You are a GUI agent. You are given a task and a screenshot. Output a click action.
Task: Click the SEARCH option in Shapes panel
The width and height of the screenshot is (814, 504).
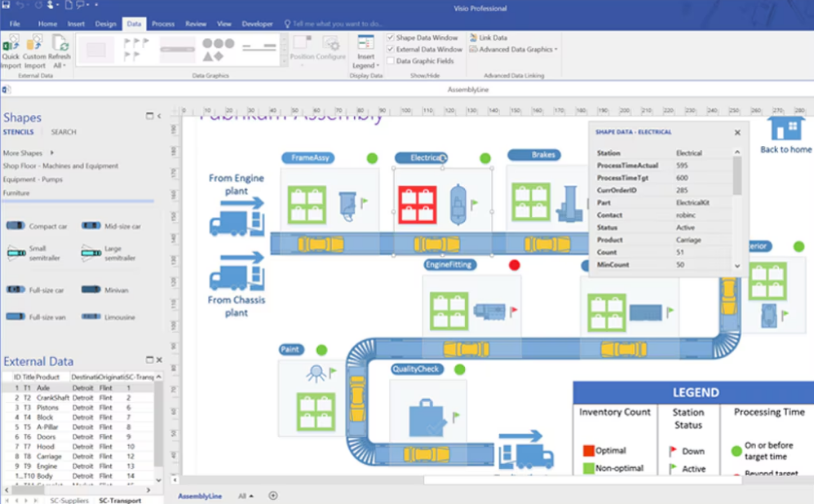tap(63, 131)
